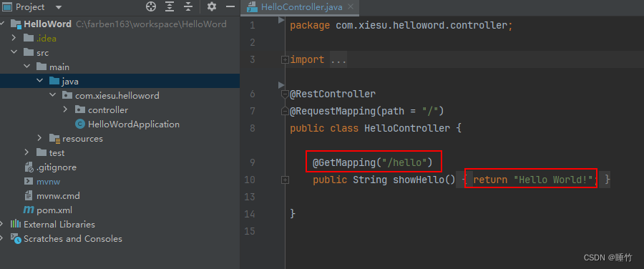Click the Scratches and Consoles icon

[x=16, y=238]
